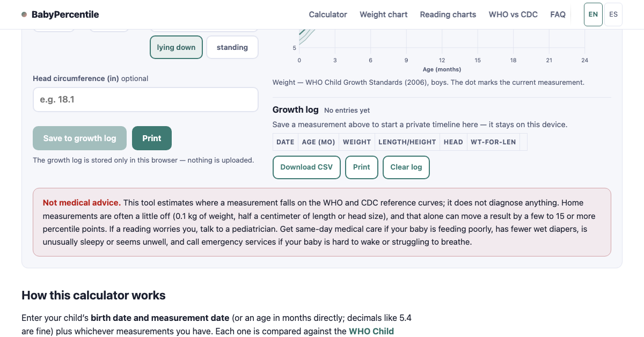Click the WT-FOR-LEN column header
The image size is (644, 337).
click(493, 142)
